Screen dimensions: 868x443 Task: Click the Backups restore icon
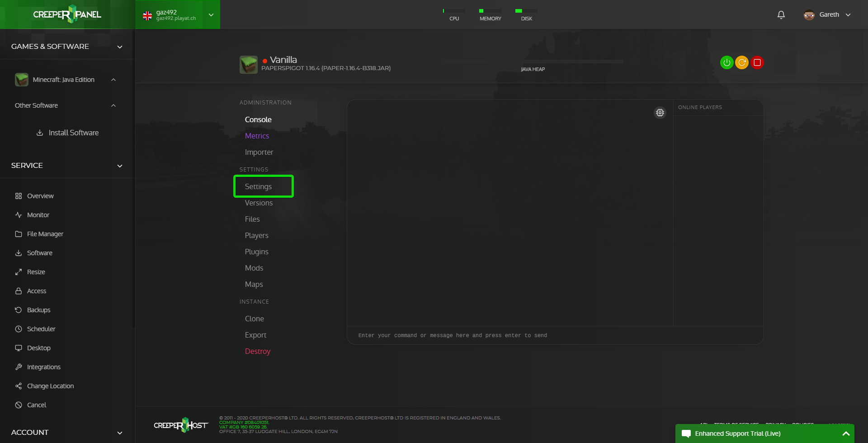19,310
